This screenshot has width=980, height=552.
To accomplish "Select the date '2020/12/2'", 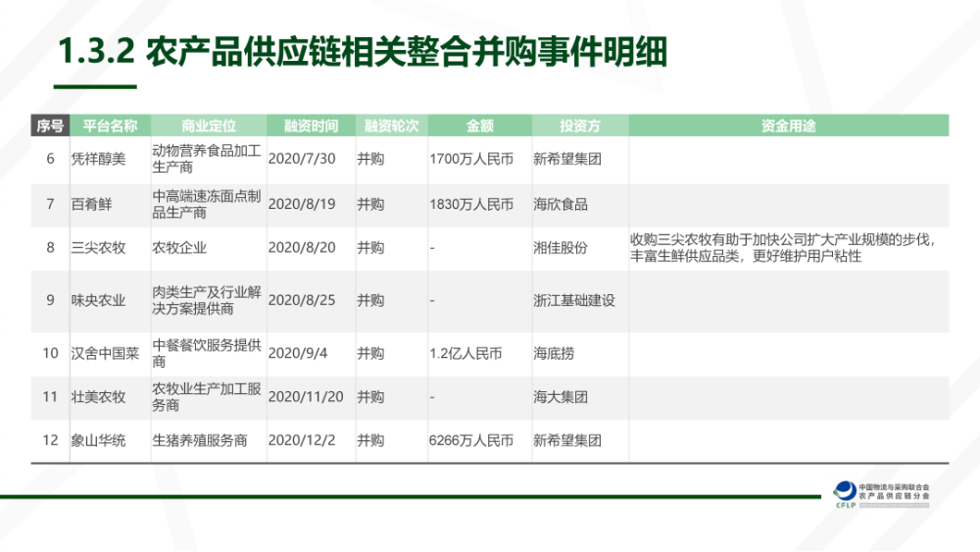I will tap(302, 440).
